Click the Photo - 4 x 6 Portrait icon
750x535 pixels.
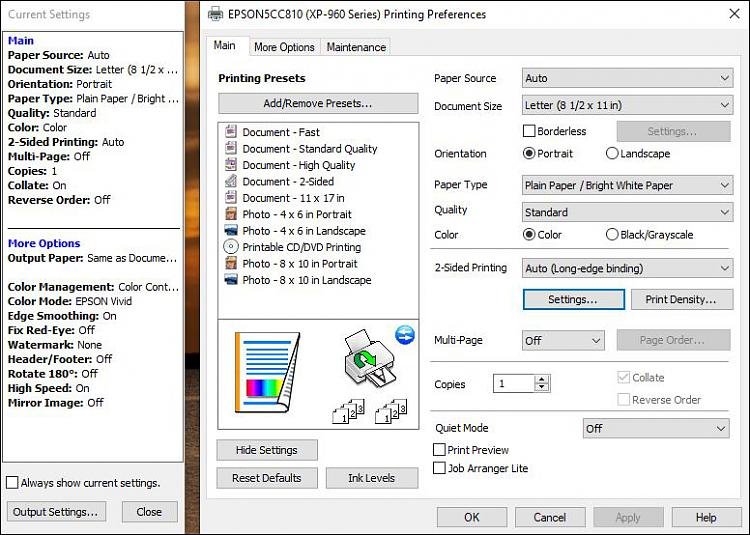coord(231,214)
